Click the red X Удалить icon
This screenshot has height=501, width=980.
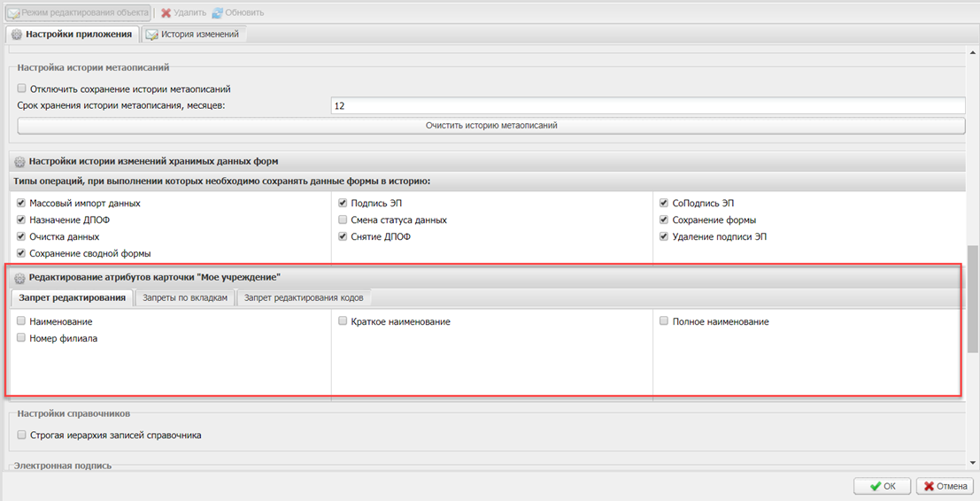click(166, 12)
